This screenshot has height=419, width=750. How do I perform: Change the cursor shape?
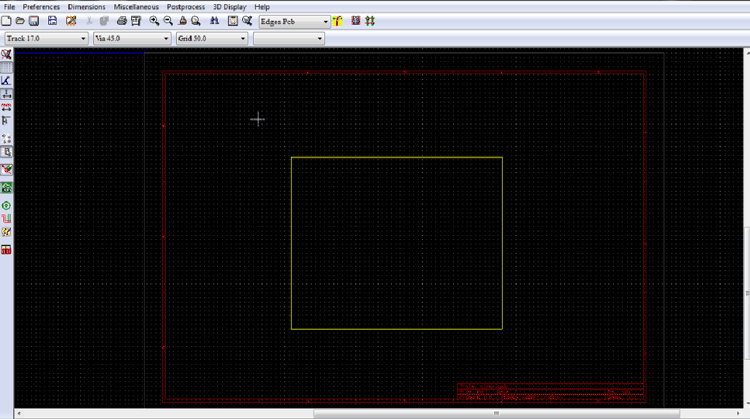6,121
